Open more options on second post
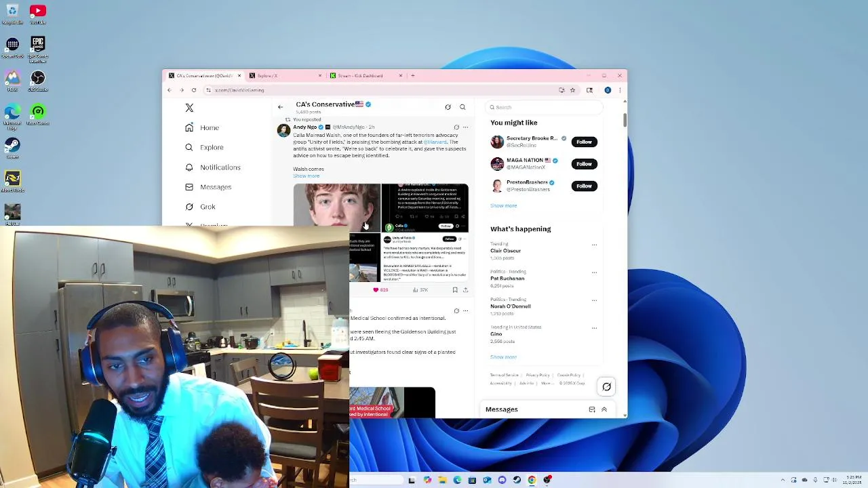Viewport: 868px width, 488px height. (465, 311)
